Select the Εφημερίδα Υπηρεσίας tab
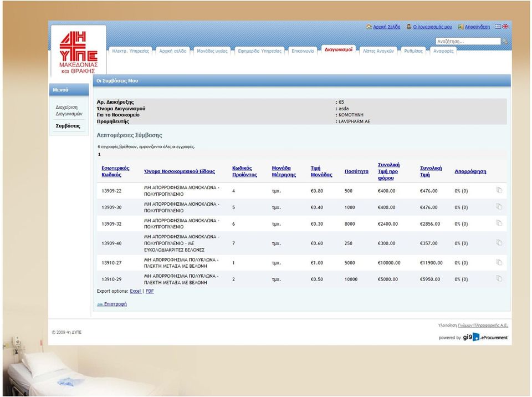The image size is (532, 397). [259, 51]
